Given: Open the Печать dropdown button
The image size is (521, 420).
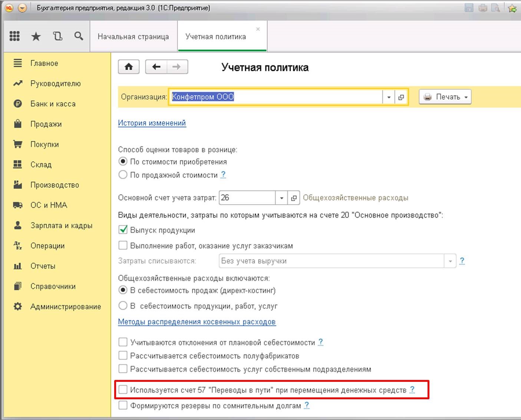Looking at the screenshot, I should coord(445,97).
